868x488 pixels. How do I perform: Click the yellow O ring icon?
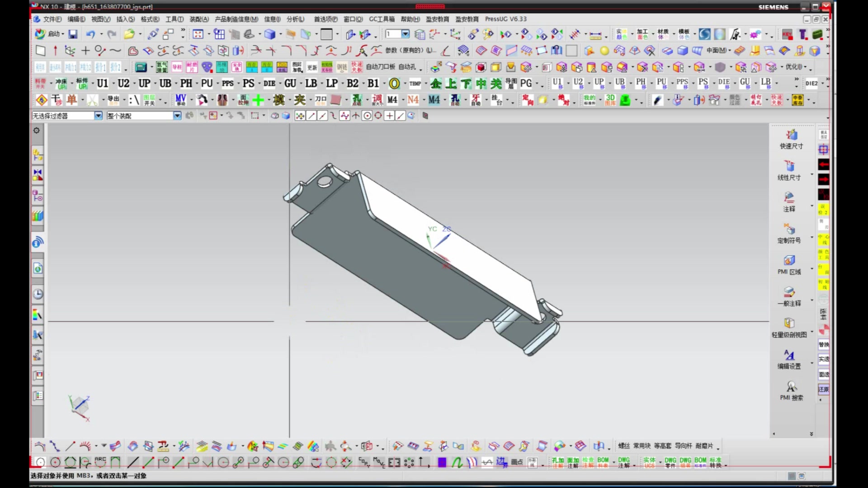pos(394,84)
